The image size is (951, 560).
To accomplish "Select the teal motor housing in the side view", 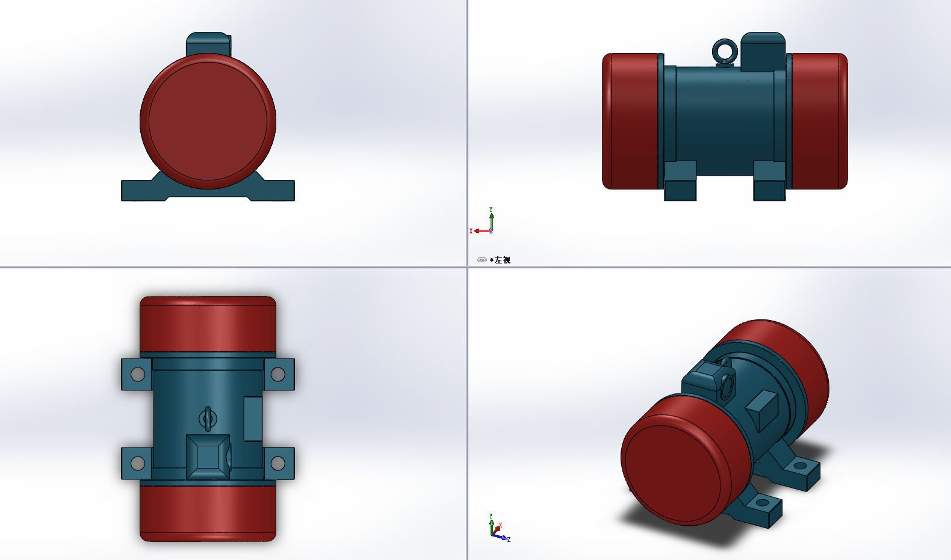I will pyautogui.click(x=725, y=120).
